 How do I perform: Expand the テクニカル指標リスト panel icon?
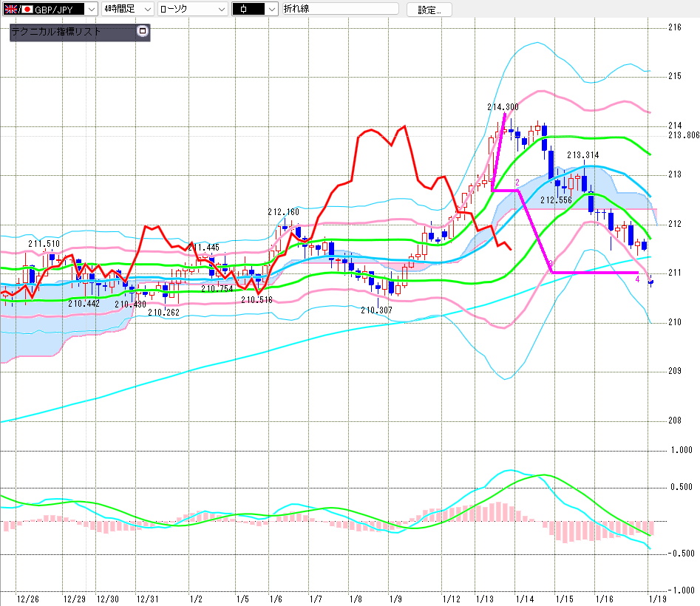[x=143, y=32]
